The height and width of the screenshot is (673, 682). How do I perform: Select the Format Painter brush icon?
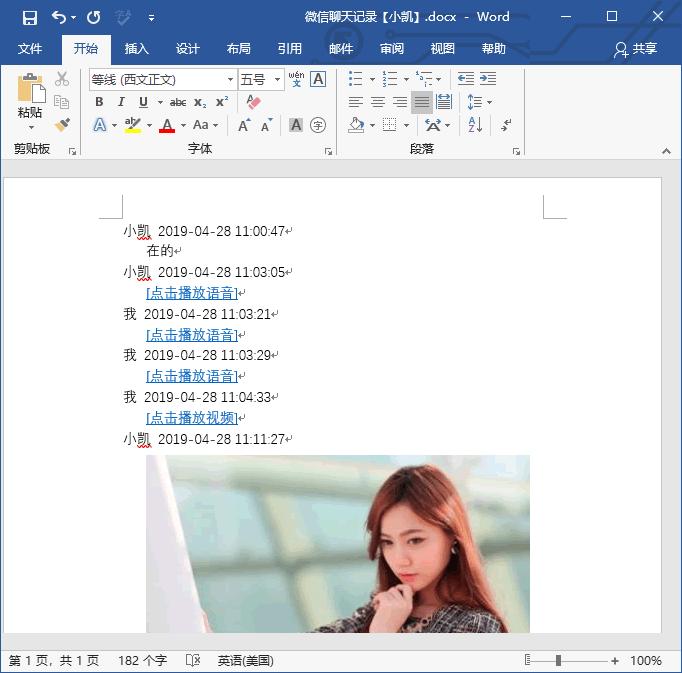point(62,125)
